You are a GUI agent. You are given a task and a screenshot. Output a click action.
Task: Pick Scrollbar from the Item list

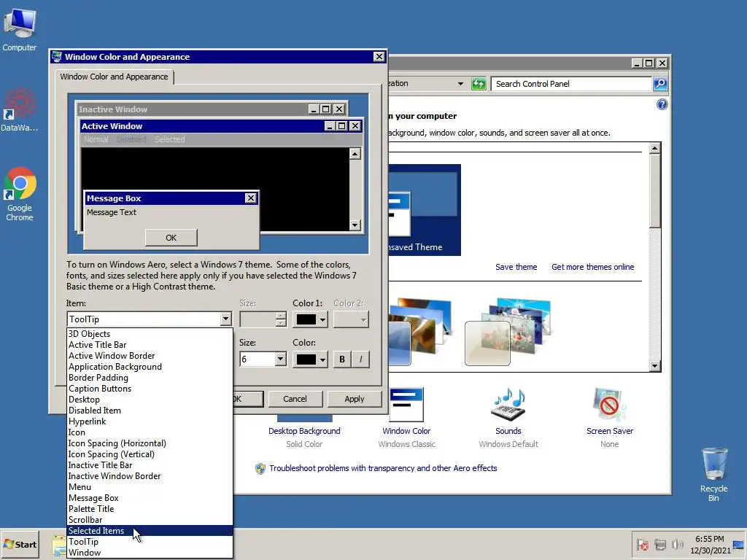(150, 520)
